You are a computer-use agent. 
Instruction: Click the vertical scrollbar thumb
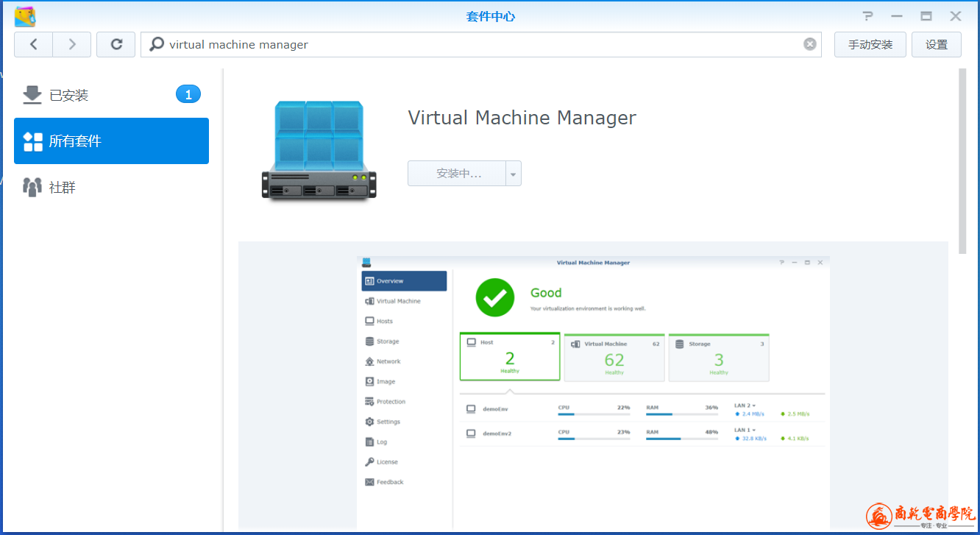click(963, 162)
